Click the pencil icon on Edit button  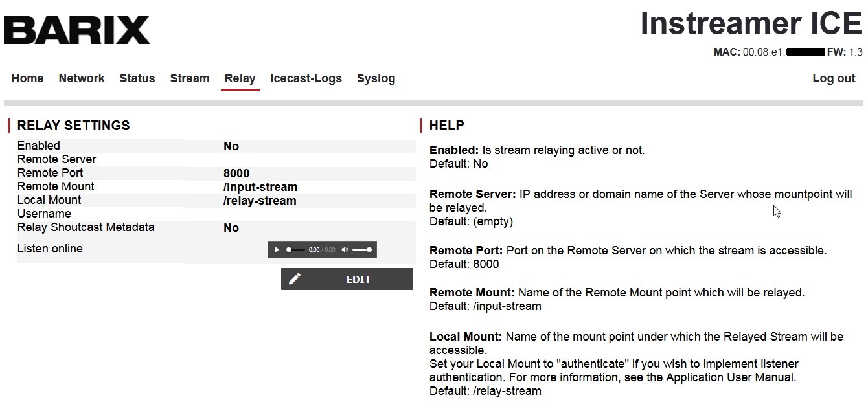pyautogui.click(x=295, y=279)
